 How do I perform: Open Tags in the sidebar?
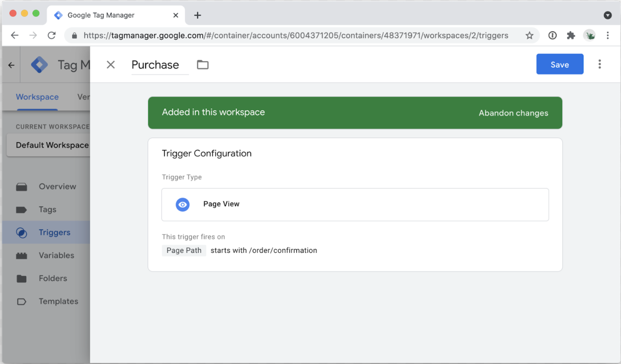pyautogui.click(x=46, y=209)
